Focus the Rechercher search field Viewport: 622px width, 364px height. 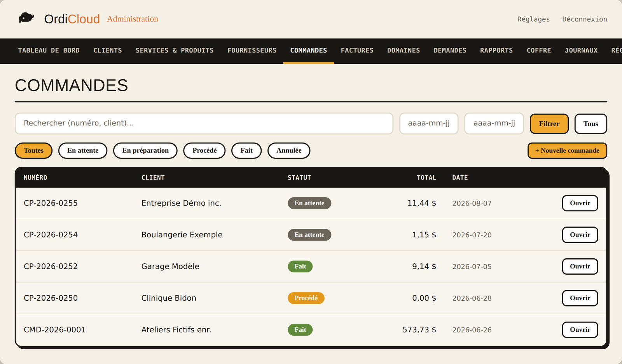[204, 124]
